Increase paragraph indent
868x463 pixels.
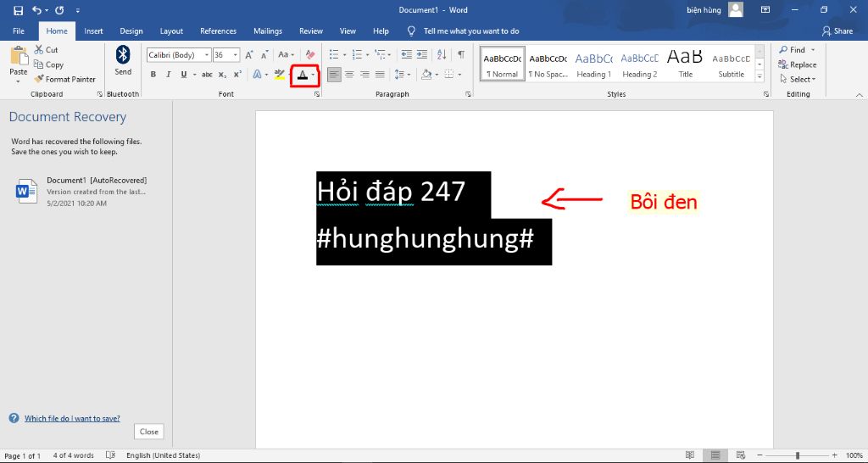point(422,55)
